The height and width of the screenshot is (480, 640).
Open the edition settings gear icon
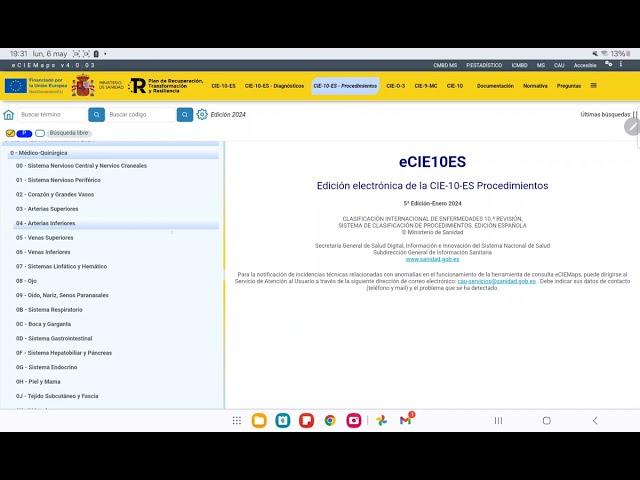pos(202,114)
